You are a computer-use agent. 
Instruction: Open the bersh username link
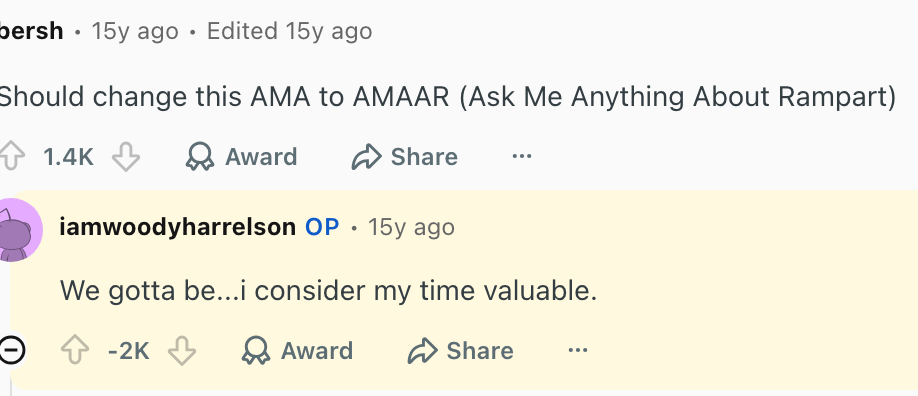click(32, 31)
